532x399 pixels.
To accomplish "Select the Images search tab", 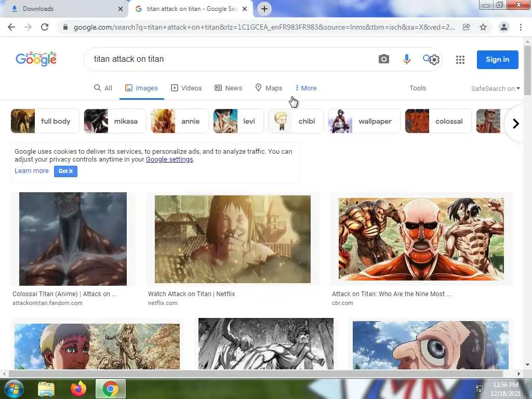I will tap(141, 88).
